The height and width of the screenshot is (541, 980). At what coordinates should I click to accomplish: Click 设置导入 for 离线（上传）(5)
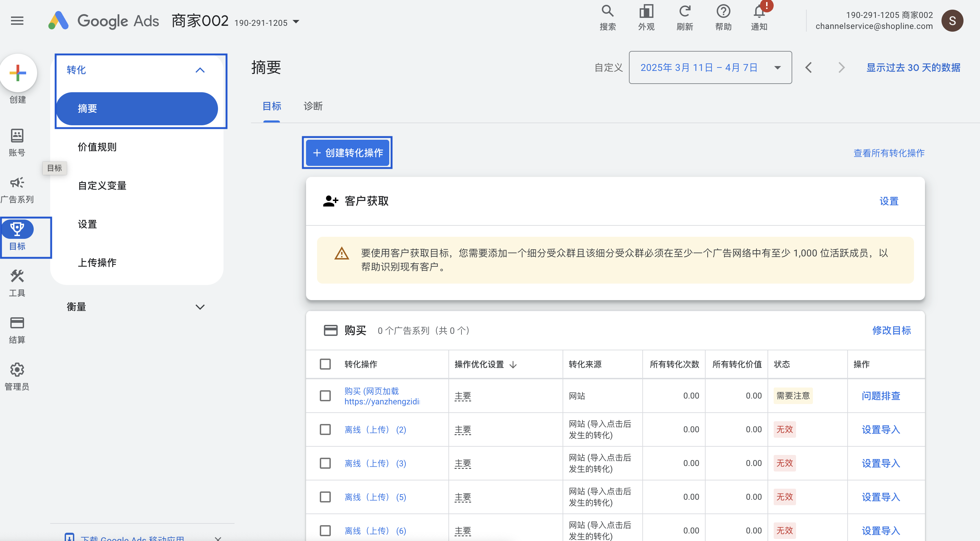point(881,497)
